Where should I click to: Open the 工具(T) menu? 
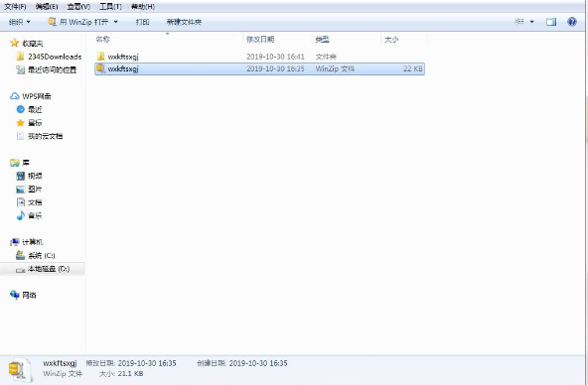[110, 7]
